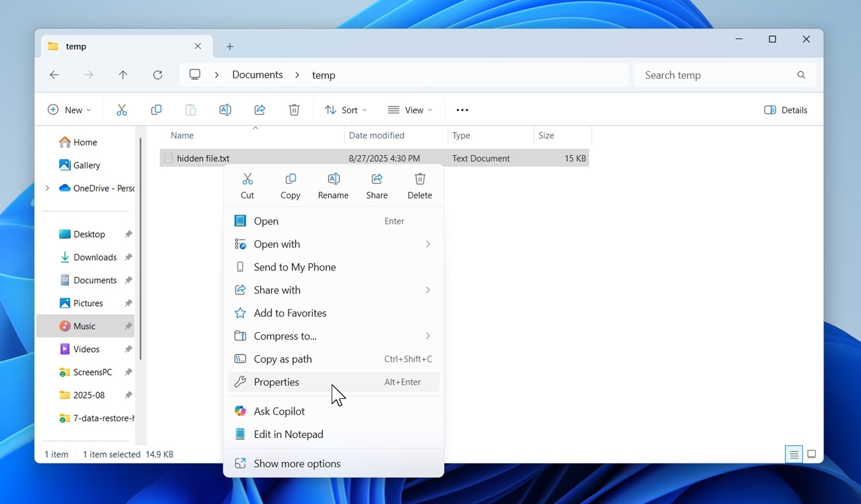Add a new tab
Viewport: 861px width, 504px height.
click(230, 47)
